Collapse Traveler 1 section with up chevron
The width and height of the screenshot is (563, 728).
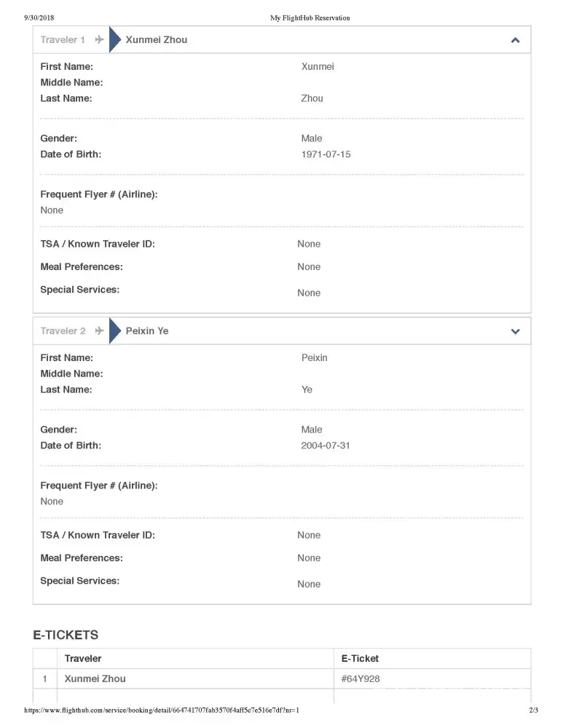(515, 40)
